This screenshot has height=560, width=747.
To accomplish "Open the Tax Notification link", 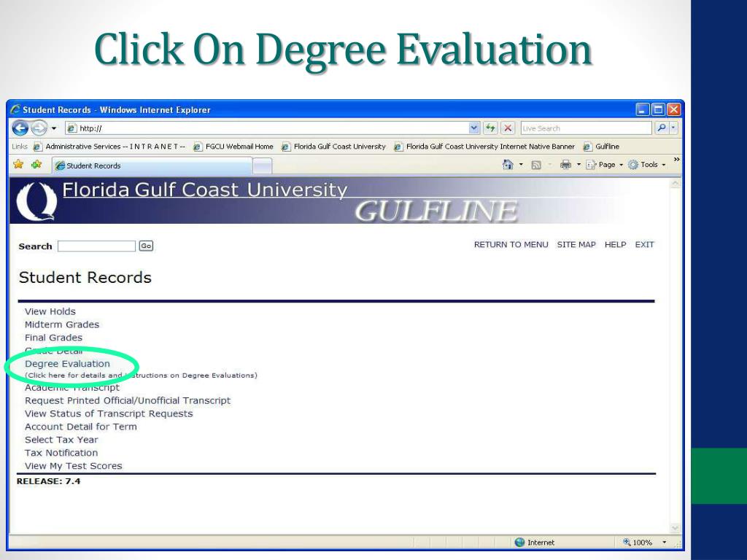I will click(x=61, y=453).
